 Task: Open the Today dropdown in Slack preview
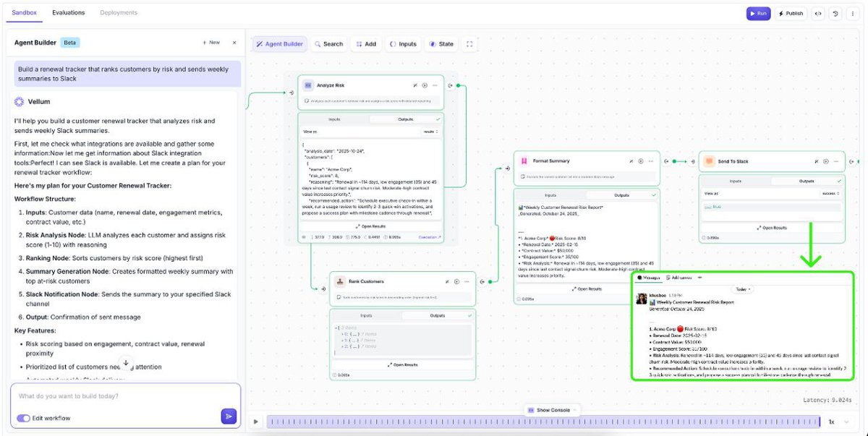click(742, 288)
